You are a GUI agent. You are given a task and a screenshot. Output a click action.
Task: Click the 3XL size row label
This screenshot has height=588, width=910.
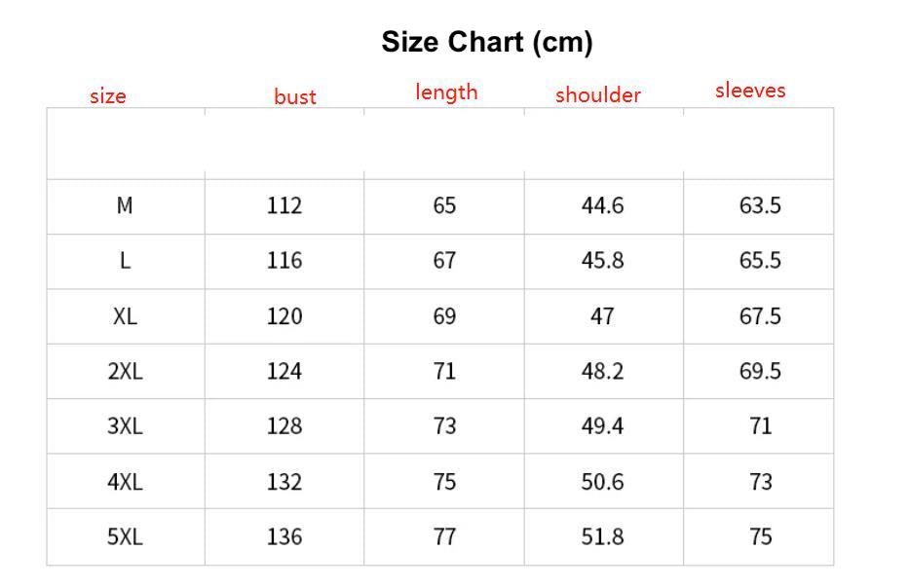[x=125, y=426]
